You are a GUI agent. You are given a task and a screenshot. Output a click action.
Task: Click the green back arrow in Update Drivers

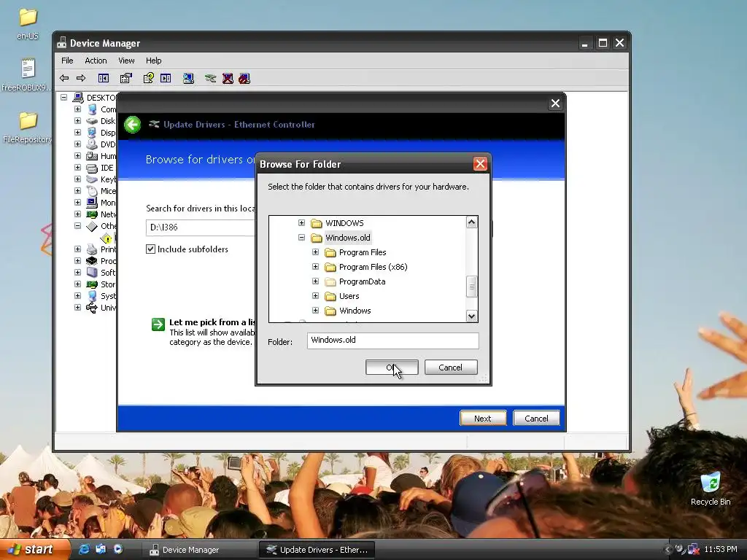133,125
